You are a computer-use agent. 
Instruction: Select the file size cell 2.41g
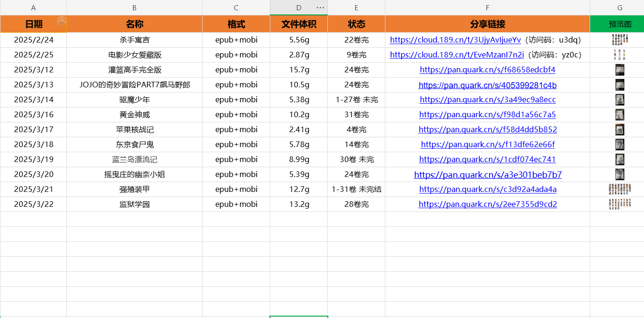point(299,130)
